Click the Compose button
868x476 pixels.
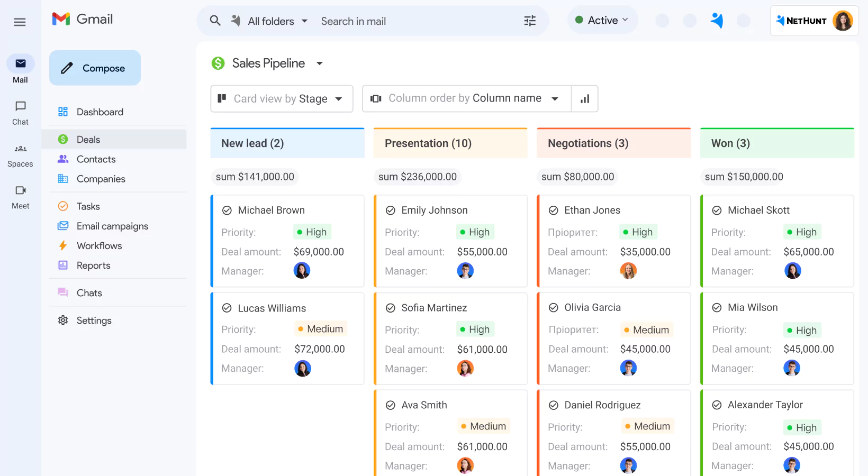95,68
